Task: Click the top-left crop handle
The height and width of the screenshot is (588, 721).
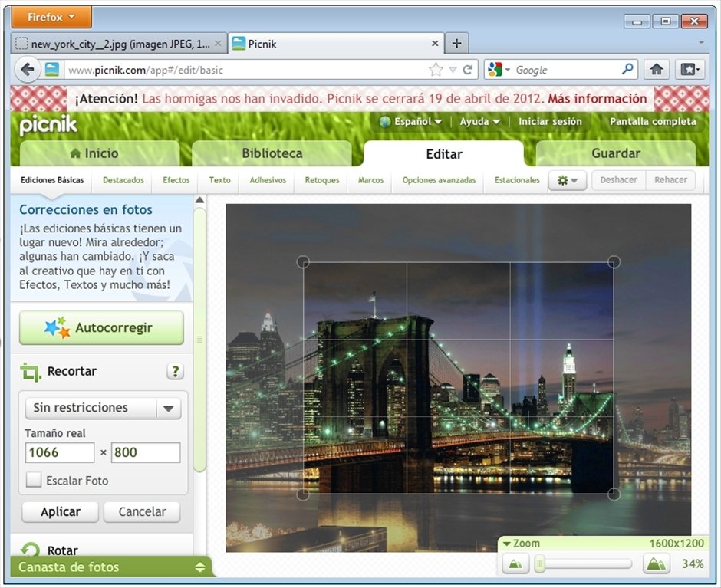Action: click(303, 262)
